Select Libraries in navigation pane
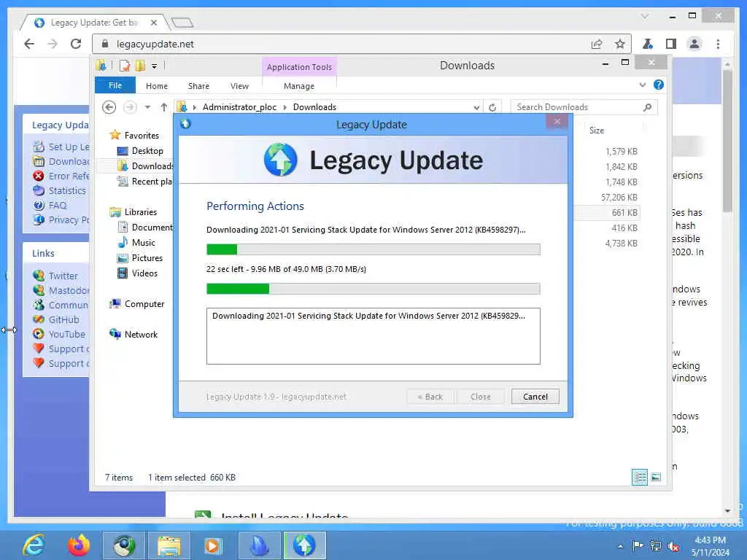The width and height of the screenshot is (747, 560). tap(133, 212)
